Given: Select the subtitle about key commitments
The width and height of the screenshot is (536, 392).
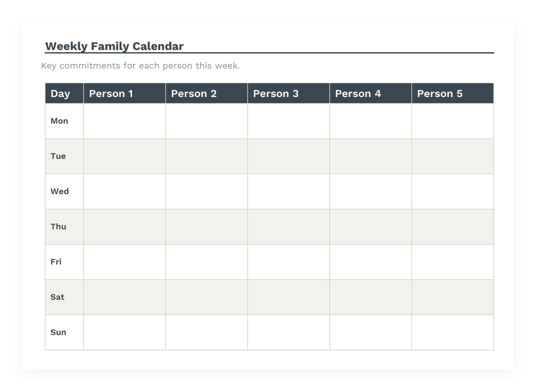Looking at the screenshot, I should pos(141,66).
